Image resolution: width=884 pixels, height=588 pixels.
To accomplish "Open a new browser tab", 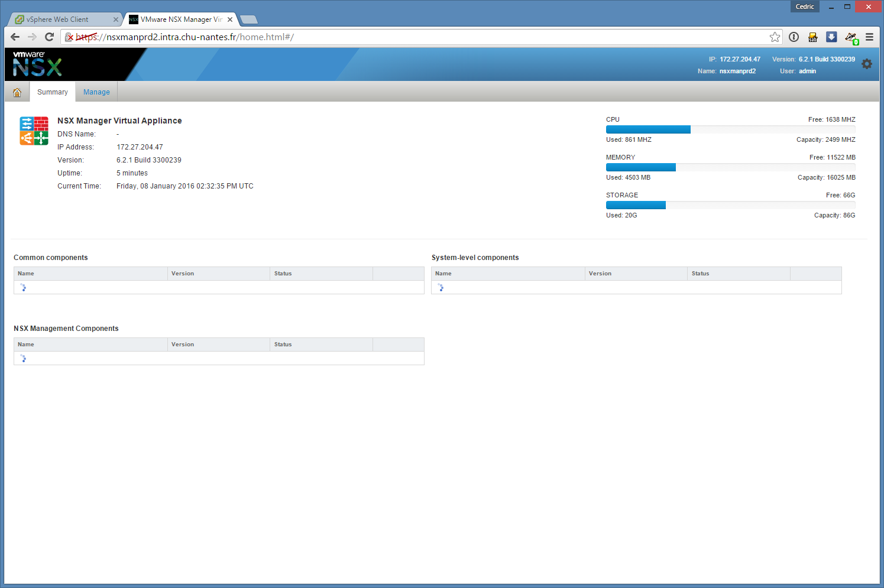I will 249,20.
